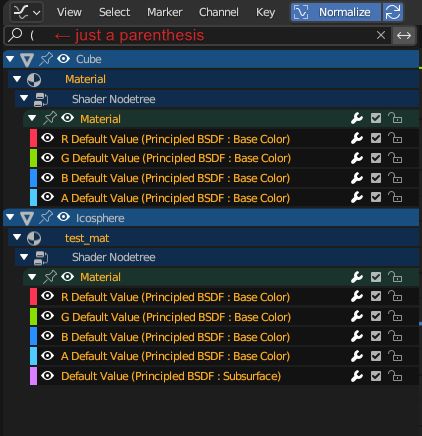This screenshot has height=436, width=422.
Task: Collapse the Icosphere object channel
Action: (10, 217)
